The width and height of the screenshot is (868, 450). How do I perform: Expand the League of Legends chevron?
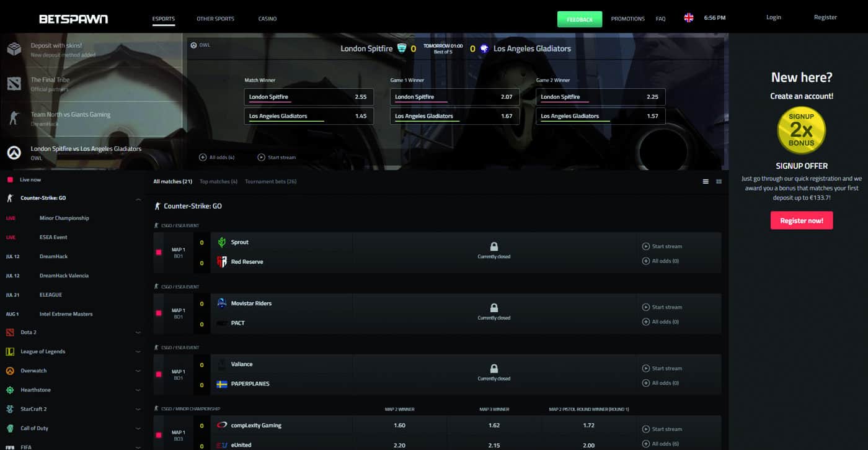click(138, 352)
